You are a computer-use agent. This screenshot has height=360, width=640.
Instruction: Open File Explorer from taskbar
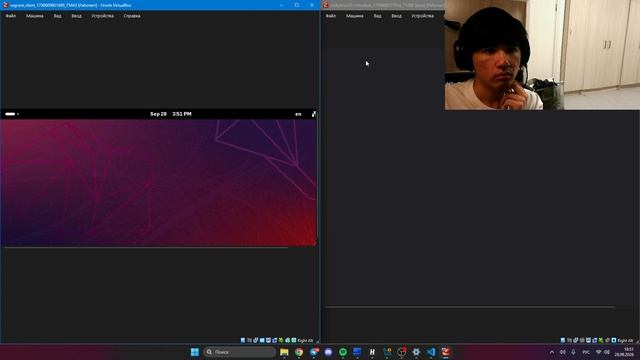tap(284, 352)
